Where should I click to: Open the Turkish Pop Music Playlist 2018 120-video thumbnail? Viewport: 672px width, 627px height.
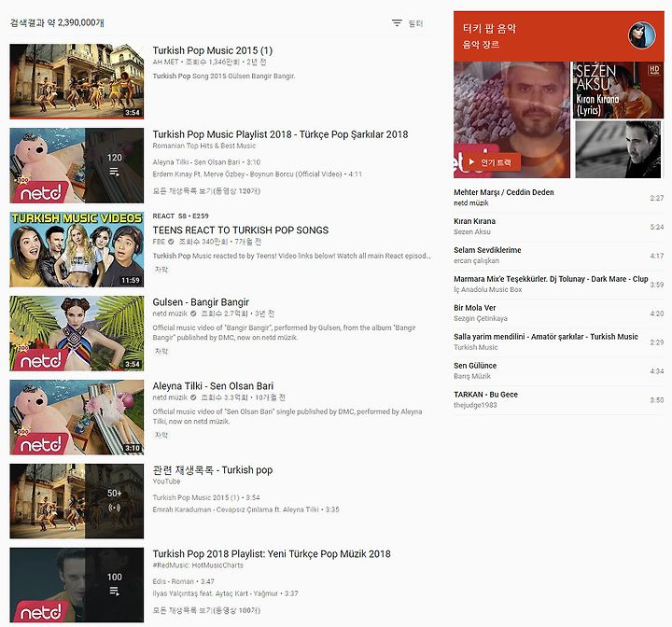(x=77, y=165)
